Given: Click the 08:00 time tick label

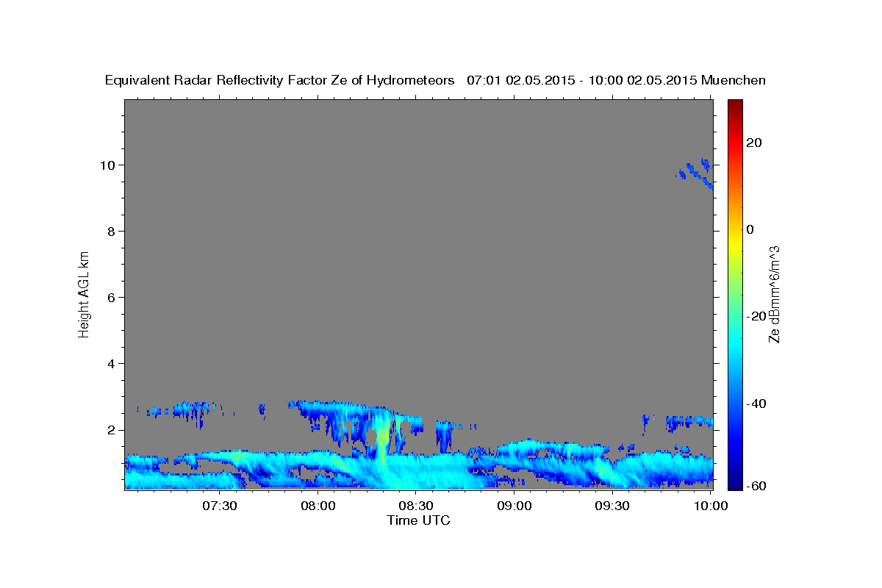Looking at the screenshot, I should click(x=318, y=506).
